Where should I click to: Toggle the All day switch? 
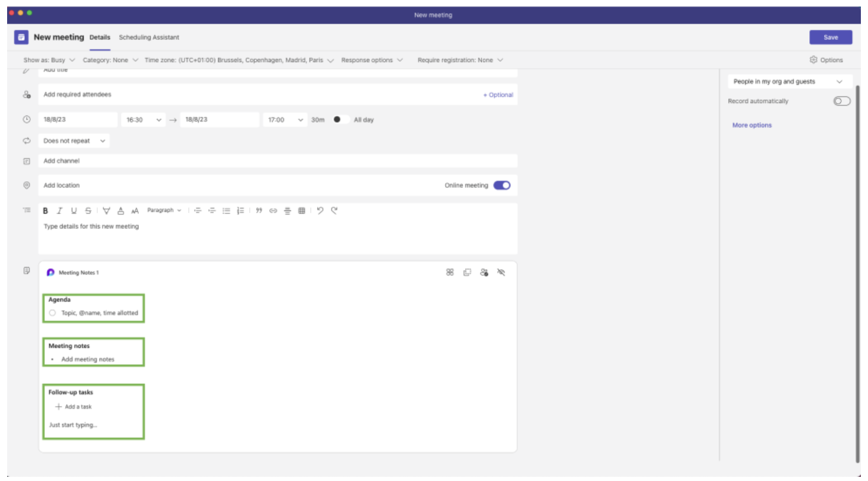pyautogui.click(x=340, y=120)
